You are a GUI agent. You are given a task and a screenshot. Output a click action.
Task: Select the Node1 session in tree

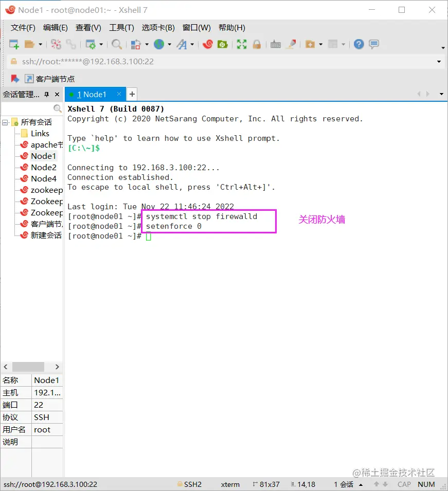38,156
